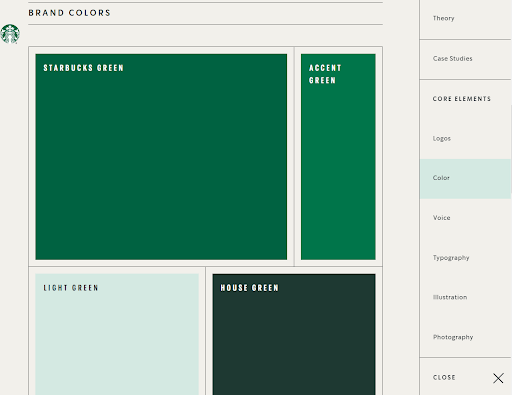This screenshot has width=512, height=395.
Task: Open the Typography page
Action: tap(451, 258)
